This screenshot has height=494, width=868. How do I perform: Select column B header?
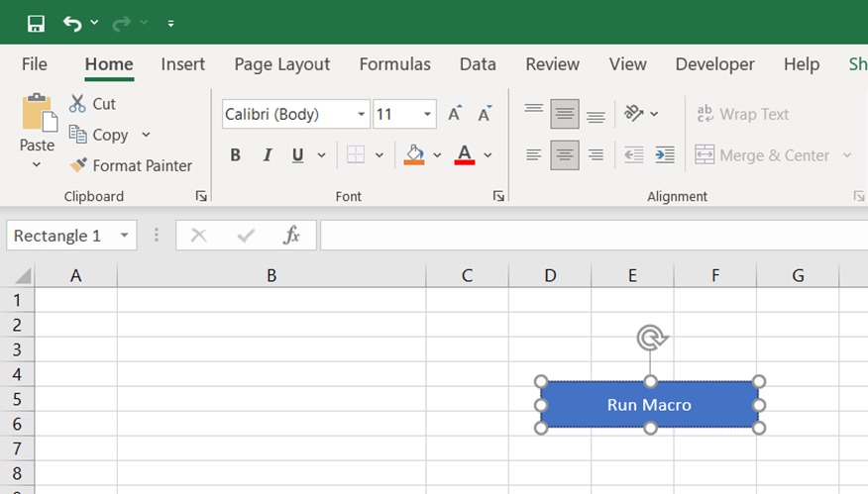coord(271,275)
